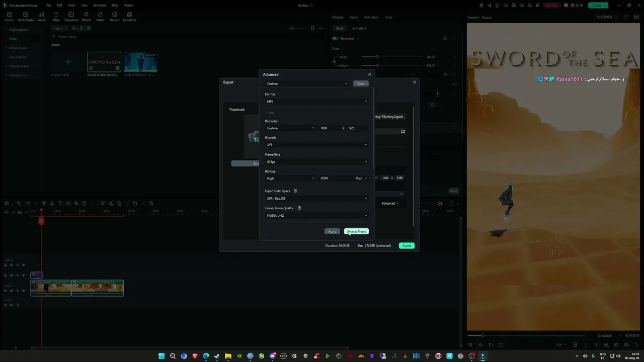Open taskbar Search icon
Viewport: 644px width, 362px height.
click(173, 356)
